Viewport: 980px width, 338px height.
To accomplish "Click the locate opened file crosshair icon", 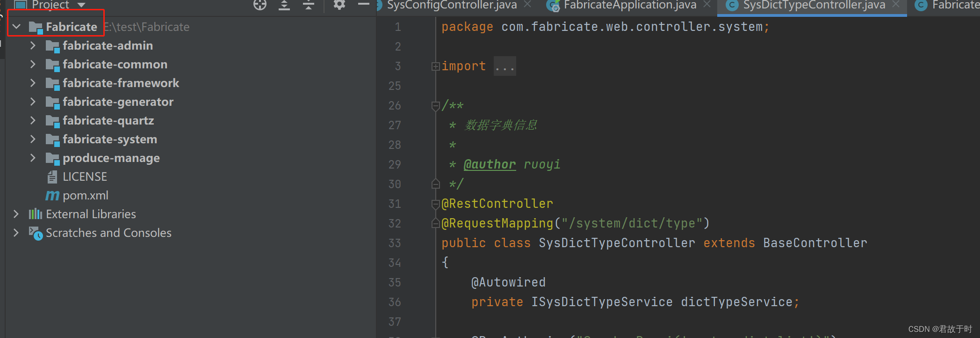I will (260, 5).
